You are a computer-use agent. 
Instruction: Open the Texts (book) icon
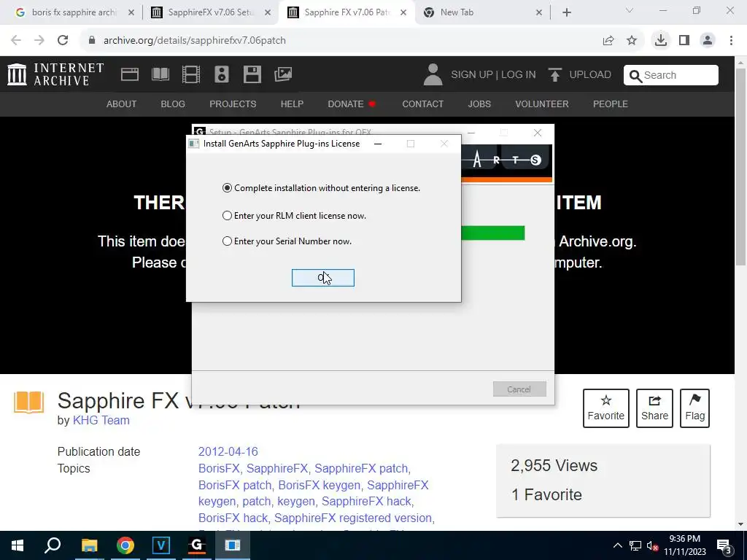[160, 74]
